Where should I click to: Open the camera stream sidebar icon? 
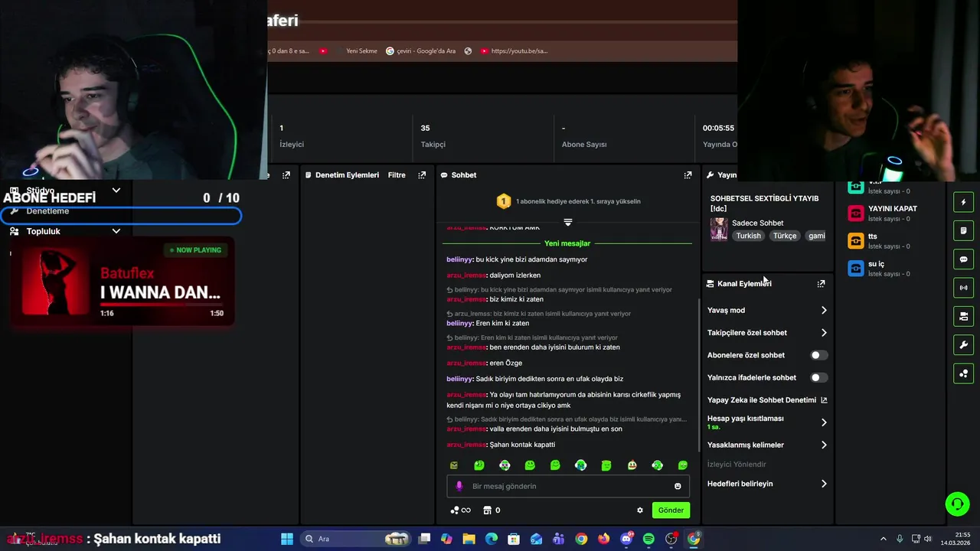click(x=963, y=316)
